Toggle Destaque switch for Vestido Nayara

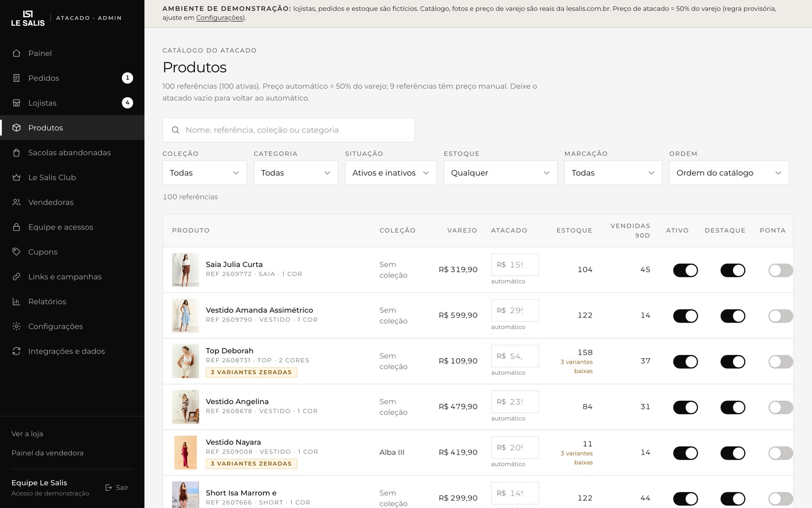click(733, 453)
